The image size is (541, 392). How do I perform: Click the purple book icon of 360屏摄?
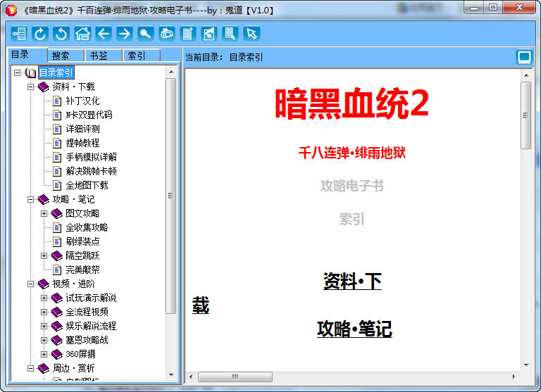(x=57, y=355)
